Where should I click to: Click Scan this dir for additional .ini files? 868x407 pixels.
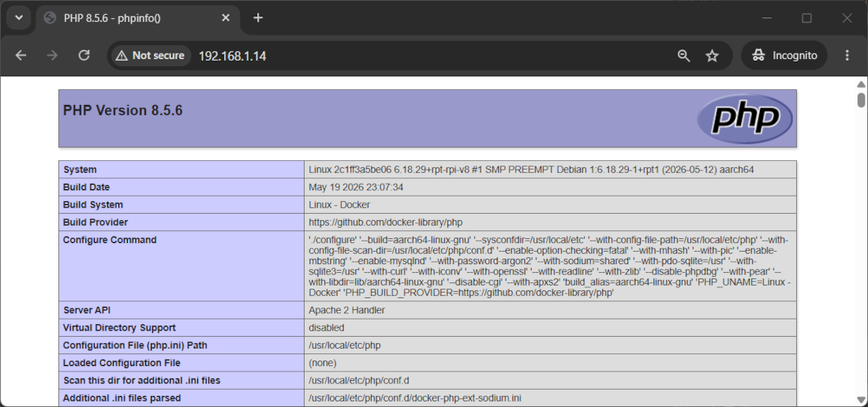pos(142,380)
